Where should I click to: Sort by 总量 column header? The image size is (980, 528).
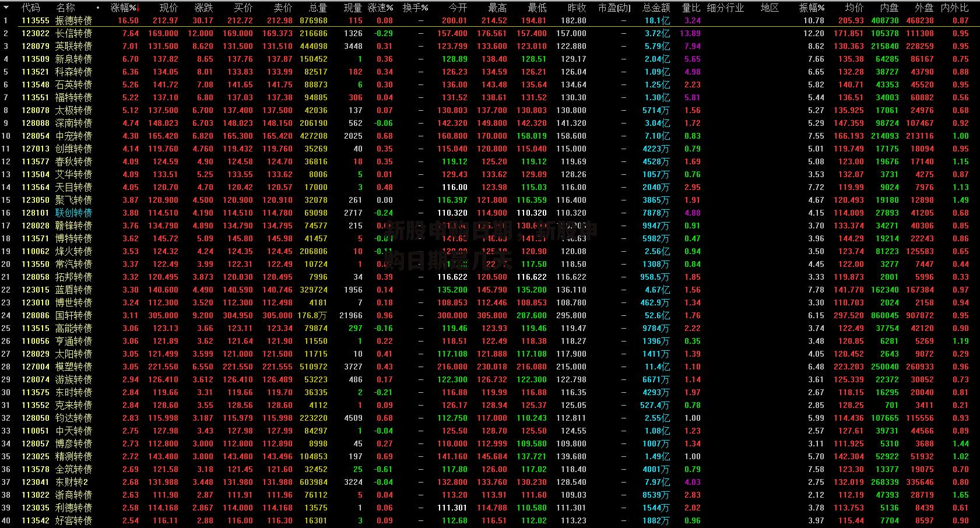pos(318,8)
